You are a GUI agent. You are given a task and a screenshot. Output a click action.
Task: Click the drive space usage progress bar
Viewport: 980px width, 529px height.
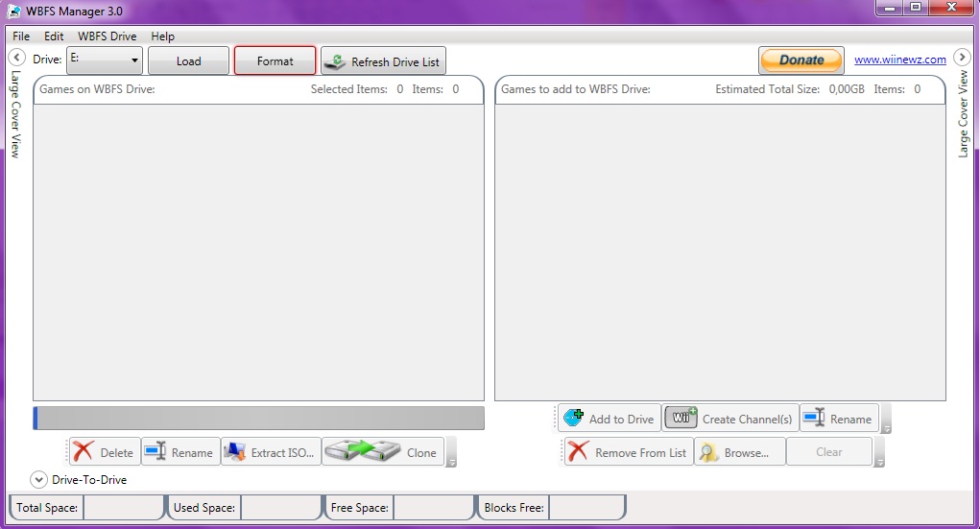point(258,418)
